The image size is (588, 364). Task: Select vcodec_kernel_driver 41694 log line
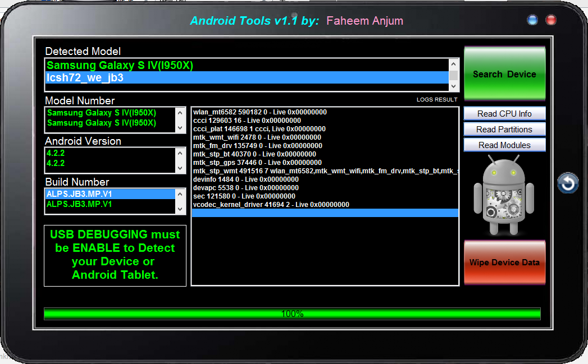click(325, 205)
